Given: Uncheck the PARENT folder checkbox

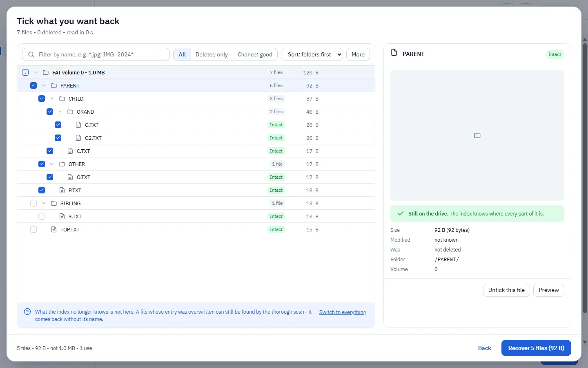Looking at the screenshot, I should tap(33, 85).
